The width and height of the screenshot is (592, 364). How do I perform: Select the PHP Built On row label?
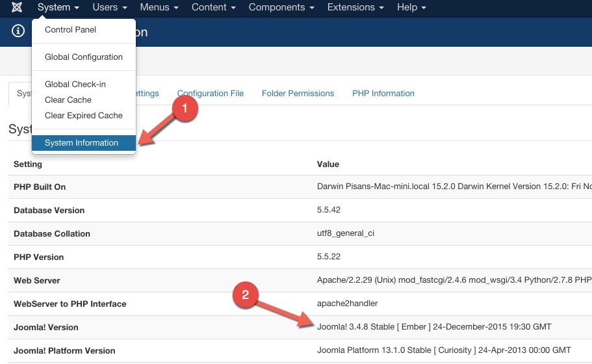coord(40,187)
